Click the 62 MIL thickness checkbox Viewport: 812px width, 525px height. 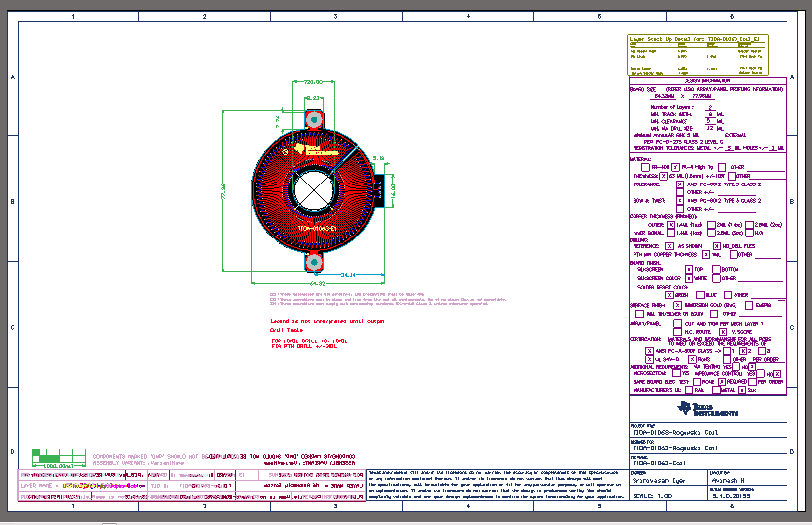coord(663,176)
